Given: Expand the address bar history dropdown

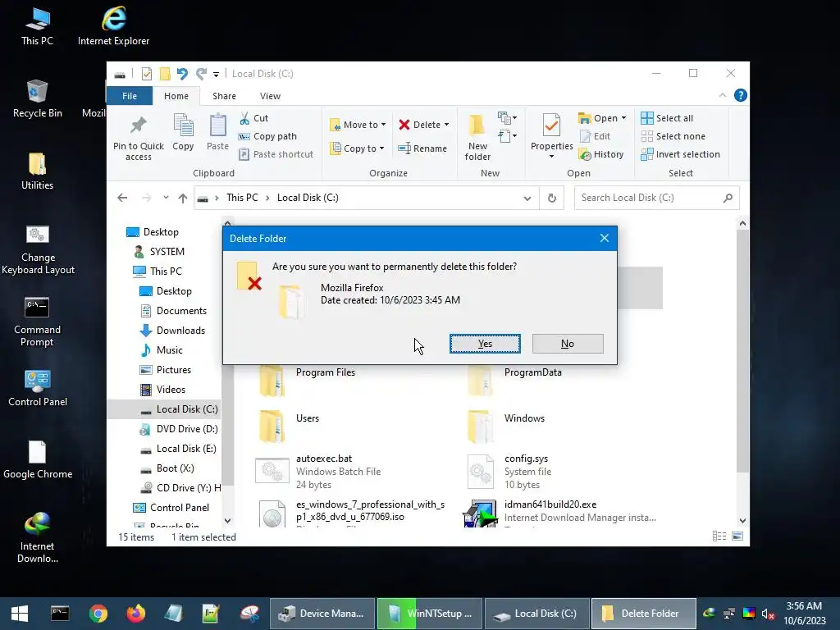Looking at the screenshot, I should [x=527, y=199].
